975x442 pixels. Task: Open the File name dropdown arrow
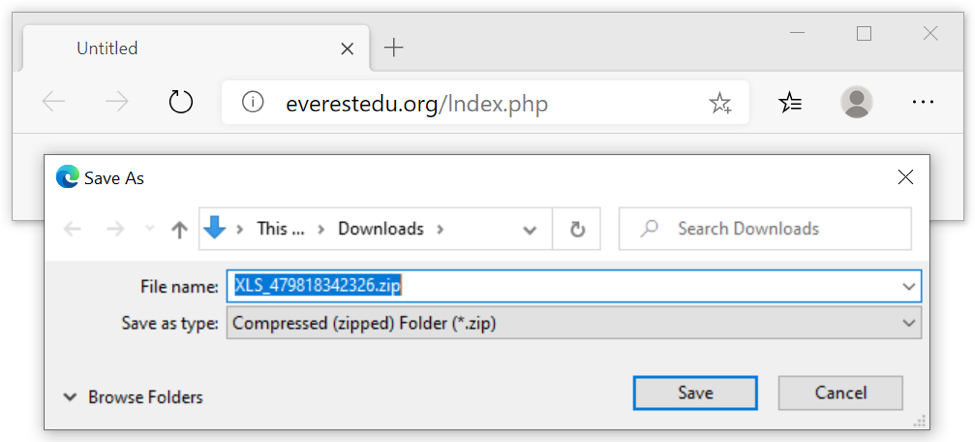pos(908,287)
